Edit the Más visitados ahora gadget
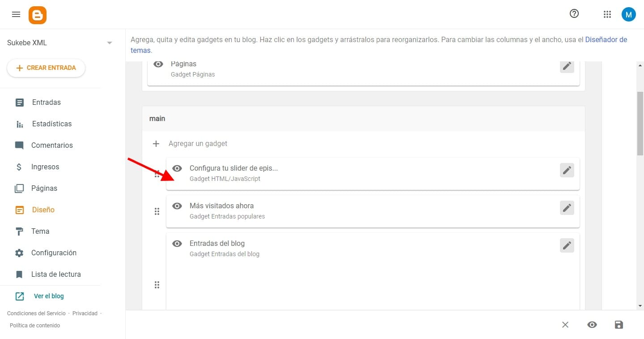 pos(567,208)
